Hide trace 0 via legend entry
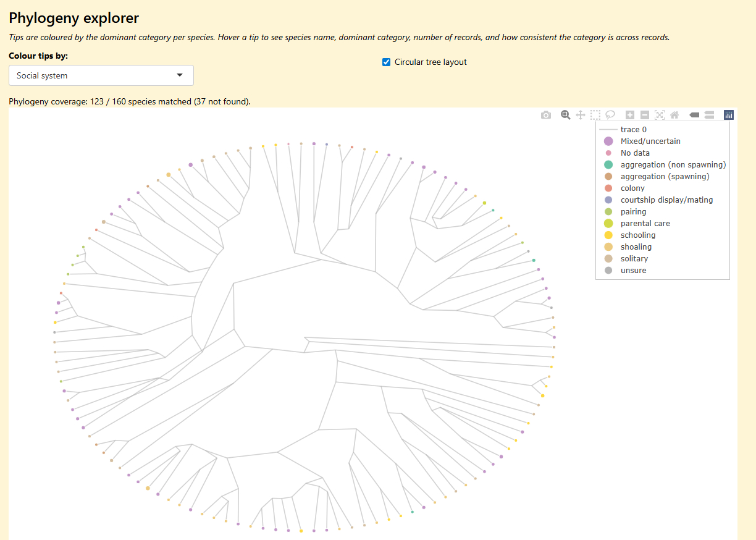Screen dimensions: 756x540 click(633, 130)
